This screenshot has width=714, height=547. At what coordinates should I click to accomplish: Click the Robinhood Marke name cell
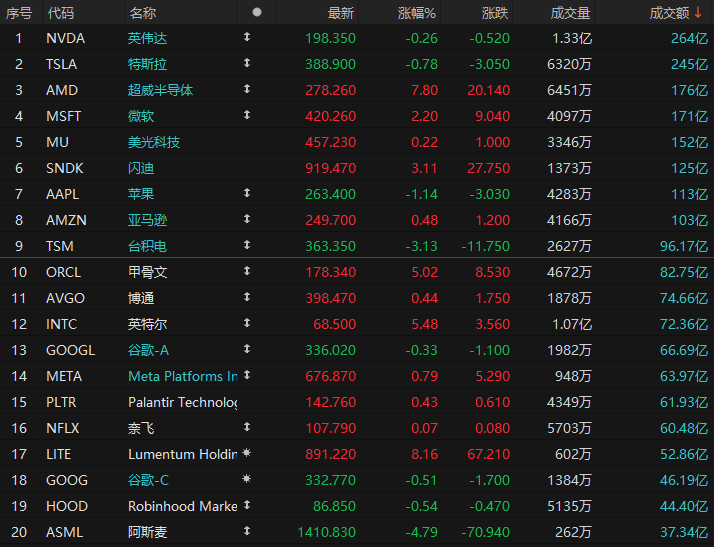[183, 506]
